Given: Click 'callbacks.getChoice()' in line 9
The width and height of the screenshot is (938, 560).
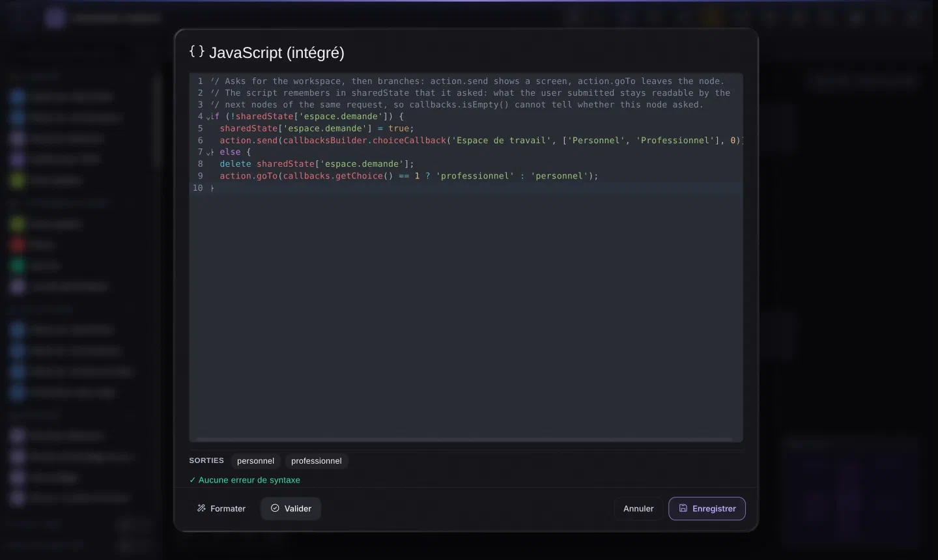Looking at the screenshot, I should click(338, 176).
